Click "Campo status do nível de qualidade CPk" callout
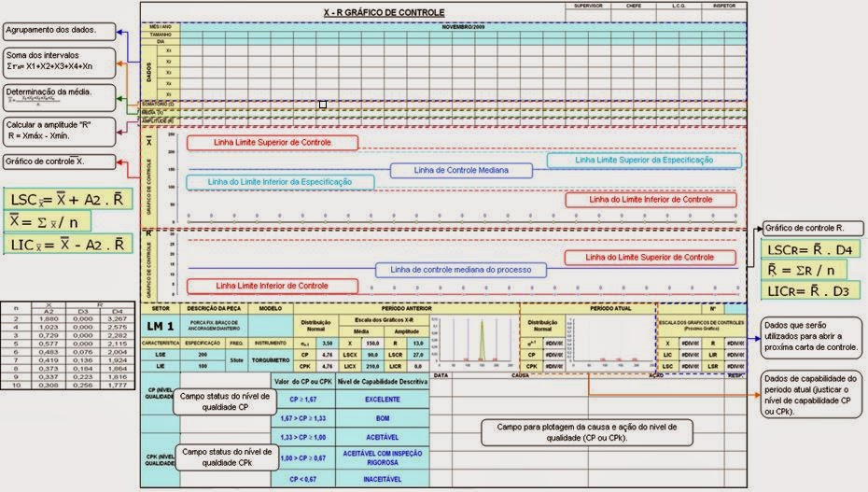The height and width of the screenshot is (492, 868). [x=227, y=457]
